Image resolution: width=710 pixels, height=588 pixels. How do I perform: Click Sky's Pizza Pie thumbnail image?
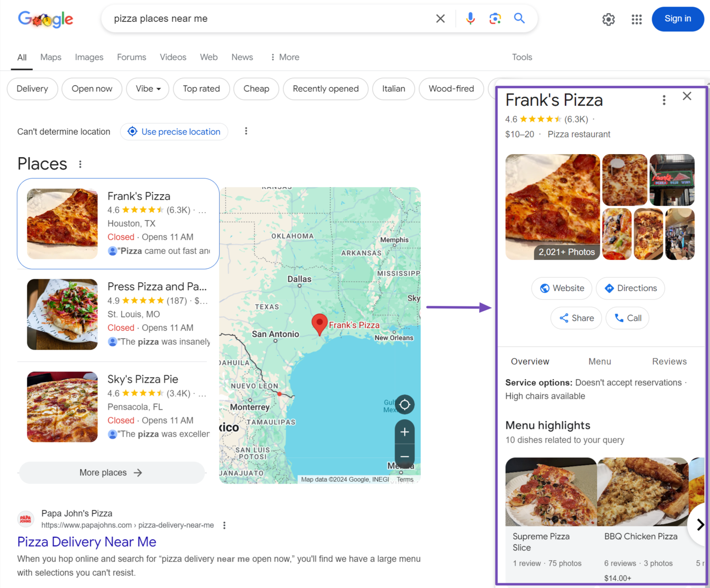click(x=62, y=407)
